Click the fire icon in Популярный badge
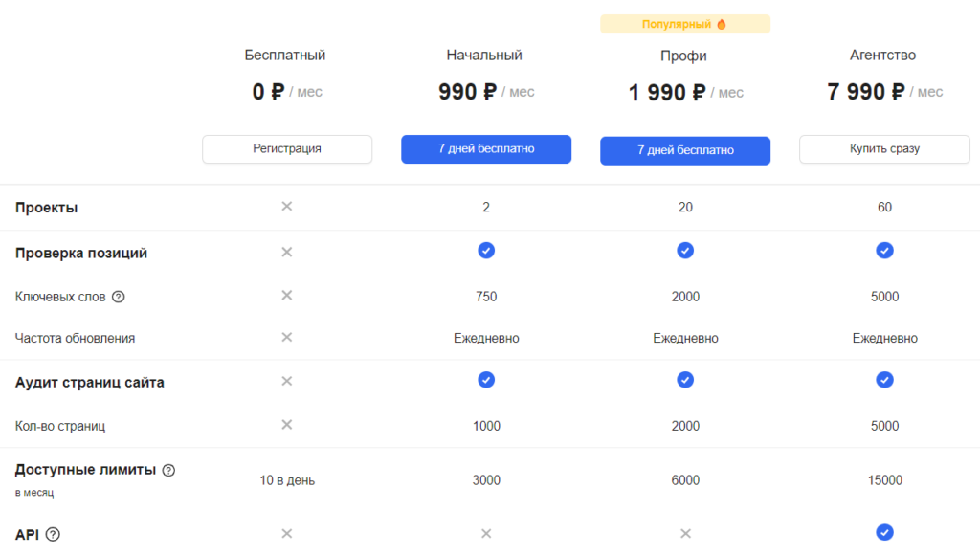 click(x=722, y=24)
